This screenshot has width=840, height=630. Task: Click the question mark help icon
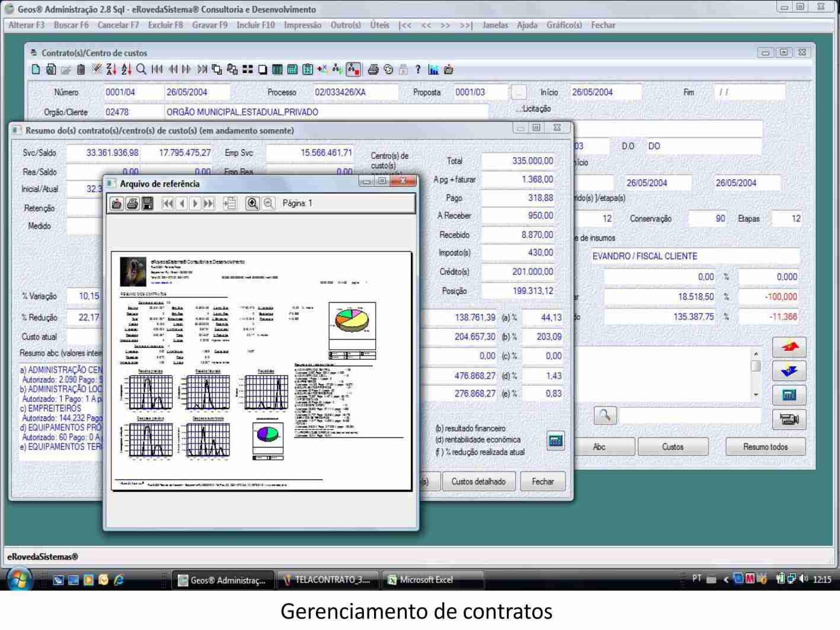[x=418, y=69]
